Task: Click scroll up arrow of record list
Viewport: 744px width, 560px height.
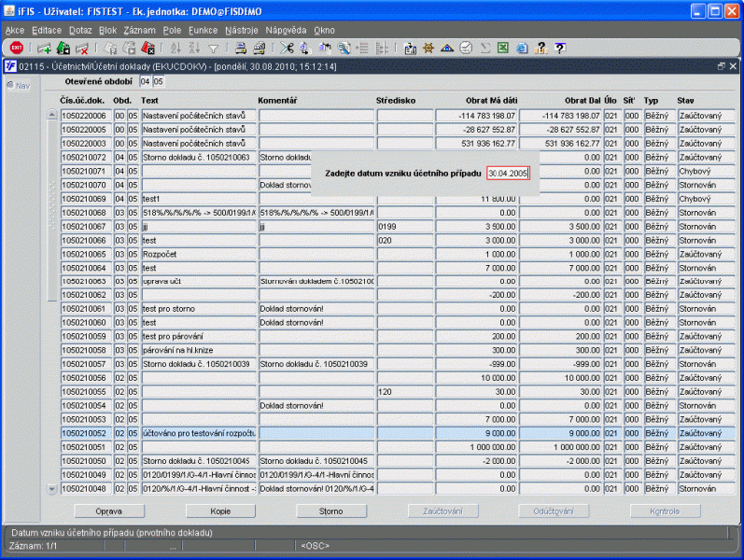Action: click(52, 116)
